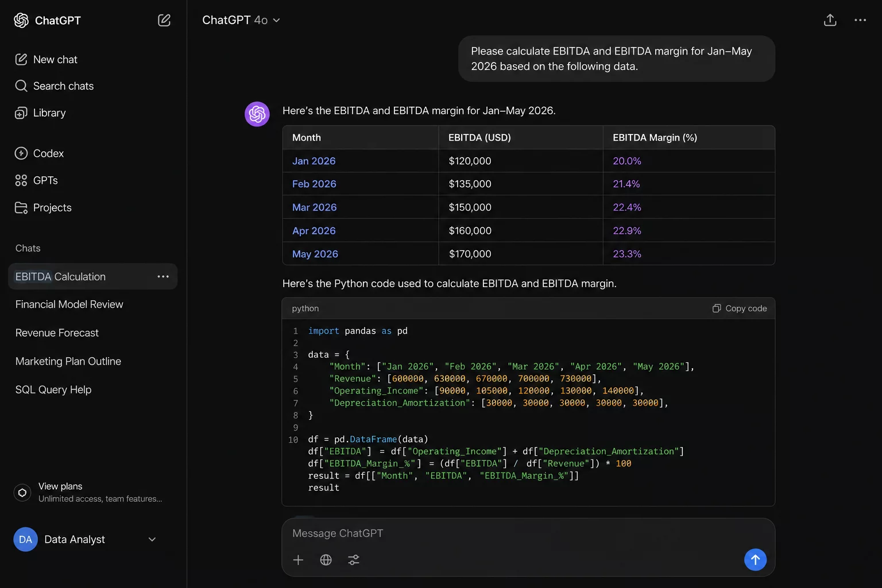Image resolution: width=882 pixels, height=588 pixels.
Task: Click the 21.4% margin value
Action: click(x=626, y=184)
